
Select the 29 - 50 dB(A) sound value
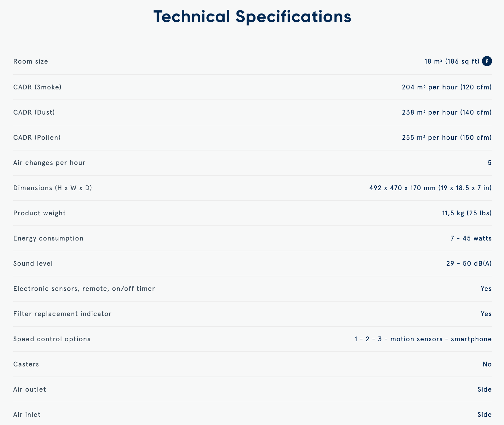[469, 263]
